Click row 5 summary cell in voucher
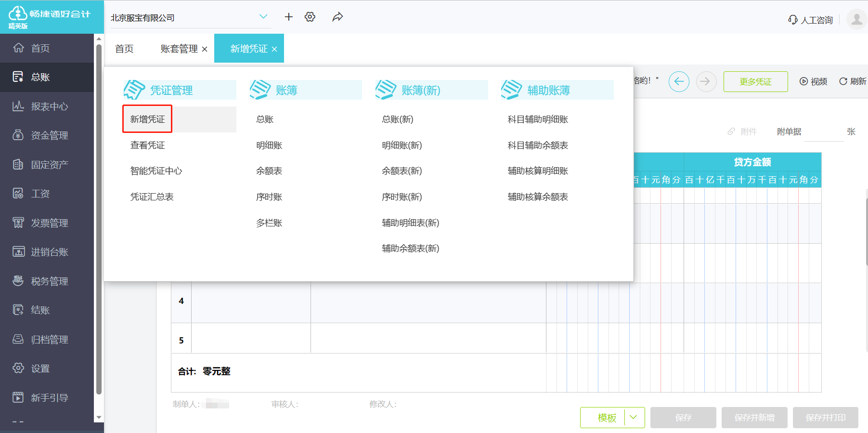This screenshot has width=868, height=433. 251,338
